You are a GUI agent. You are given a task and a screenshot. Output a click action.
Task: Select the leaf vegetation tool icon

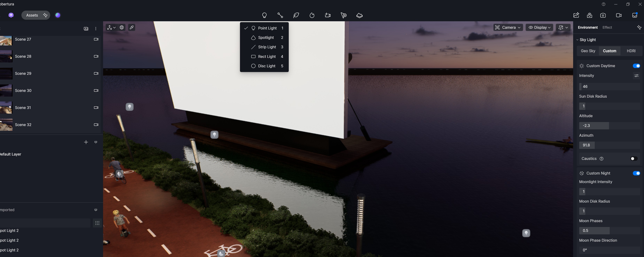point(296,15)
